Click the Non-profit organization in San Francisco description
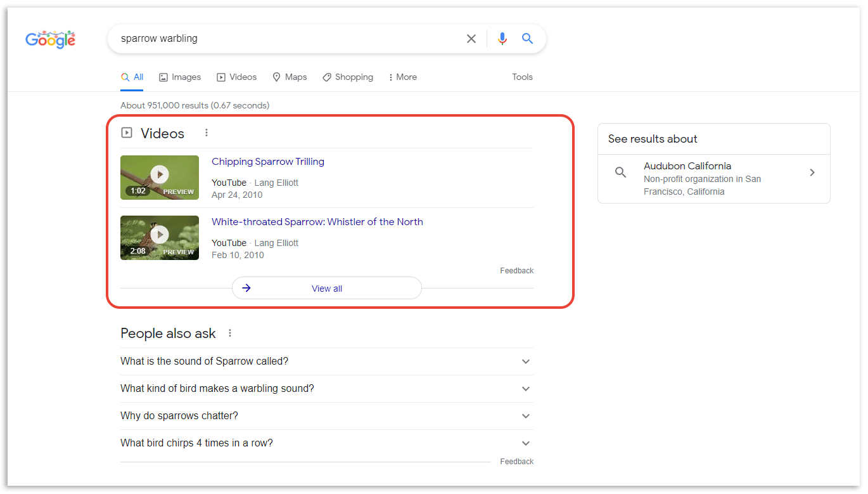 702,185
